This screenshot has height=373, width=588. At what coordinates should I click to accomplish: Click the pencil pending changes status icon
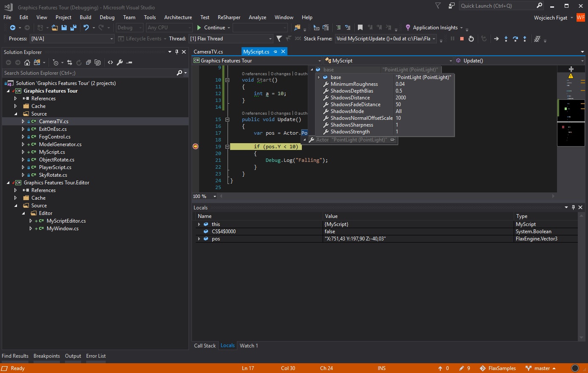[x=461, y=368]
